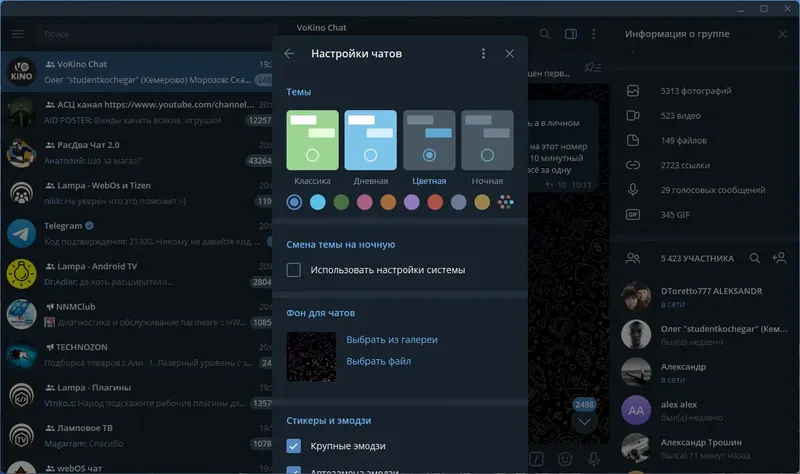Image resolution: width=800 pixels, height=474 pixels.
Task: Choose the red accent color
Action: coord(435,202)
